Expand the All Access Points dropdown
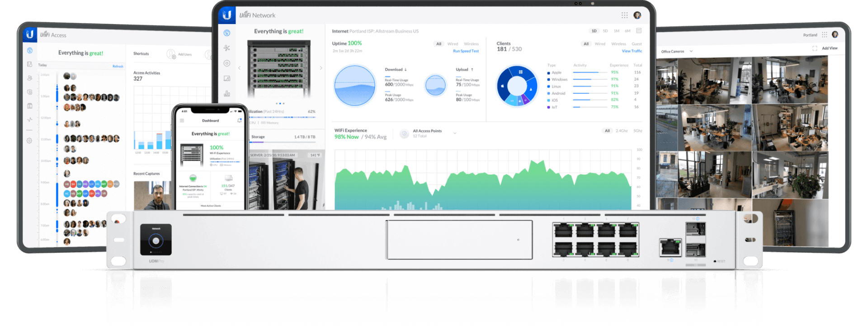868x326 pixels. (455, 133)
